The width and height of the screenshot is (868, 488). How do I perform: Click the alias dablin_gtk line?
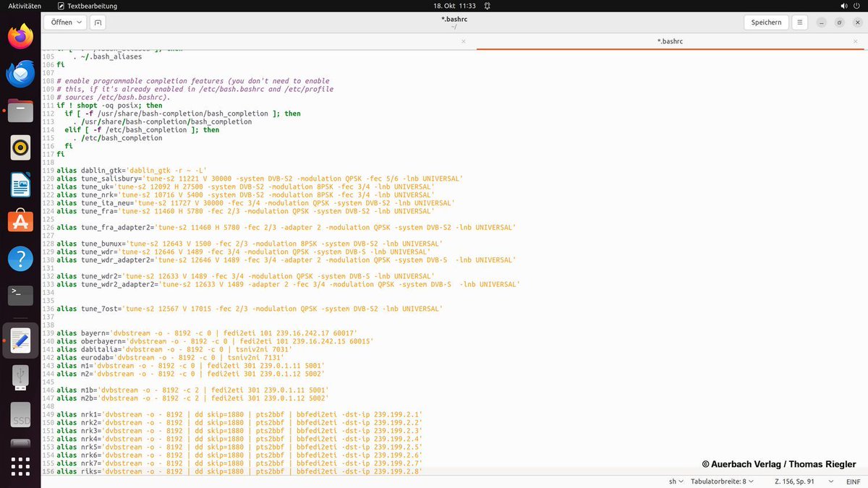tap(132, 171)
